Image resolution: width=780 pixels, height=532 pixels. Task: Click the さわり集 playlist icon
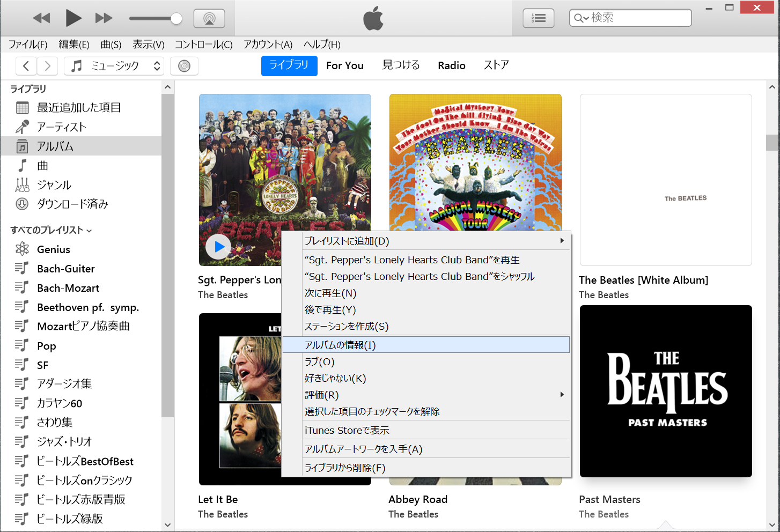(x=21, y=423)
